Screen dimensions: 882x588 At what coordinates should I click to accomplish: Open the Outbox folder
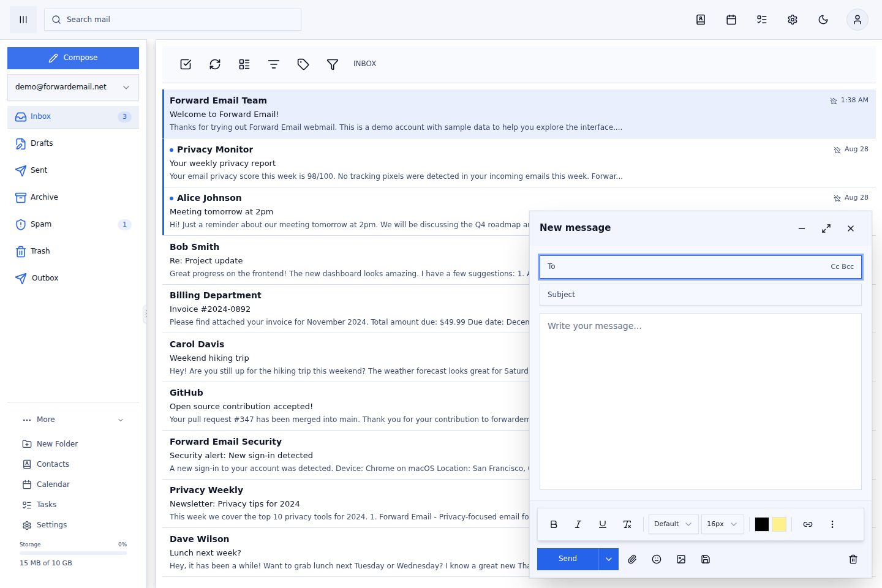tap(73, 278)
